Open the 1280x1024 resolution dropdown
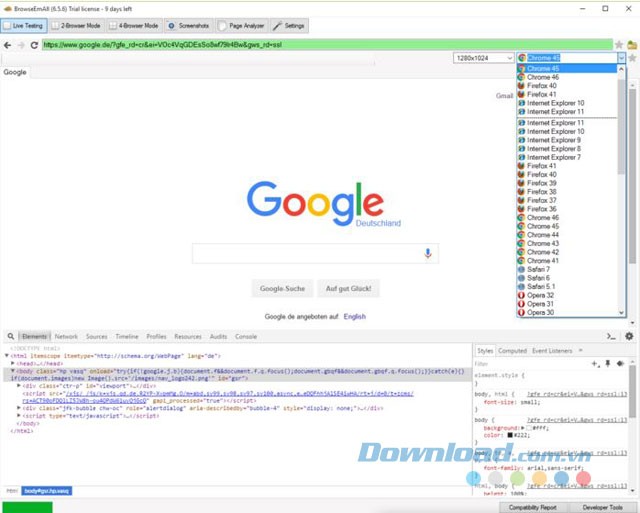 pos(482,59)
